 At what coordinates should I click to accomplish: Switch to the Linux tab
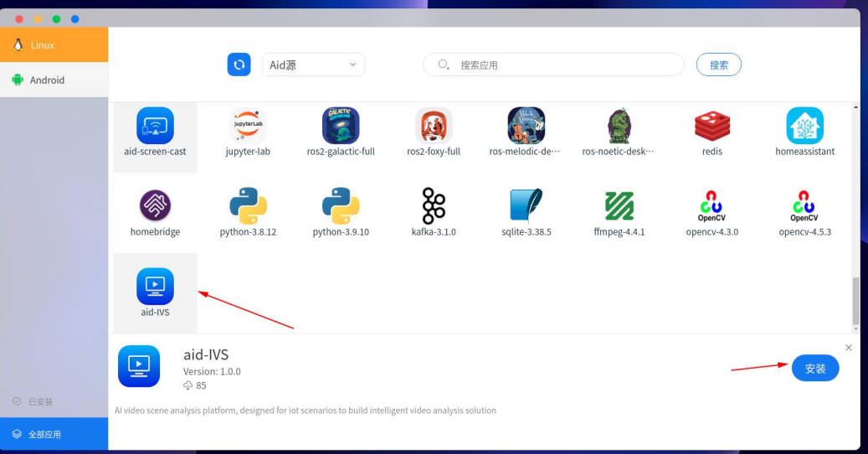pyautogui.click(x=54, y=45)
